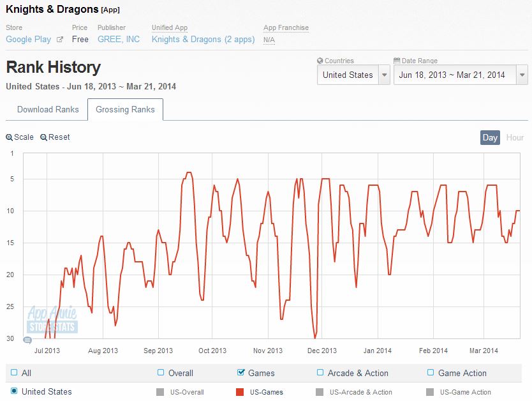The height and width of the screenshot is (401, 532).
Task: Click the gray US-Arcade & Action legend swatch
Action: (x=320, y=392)
